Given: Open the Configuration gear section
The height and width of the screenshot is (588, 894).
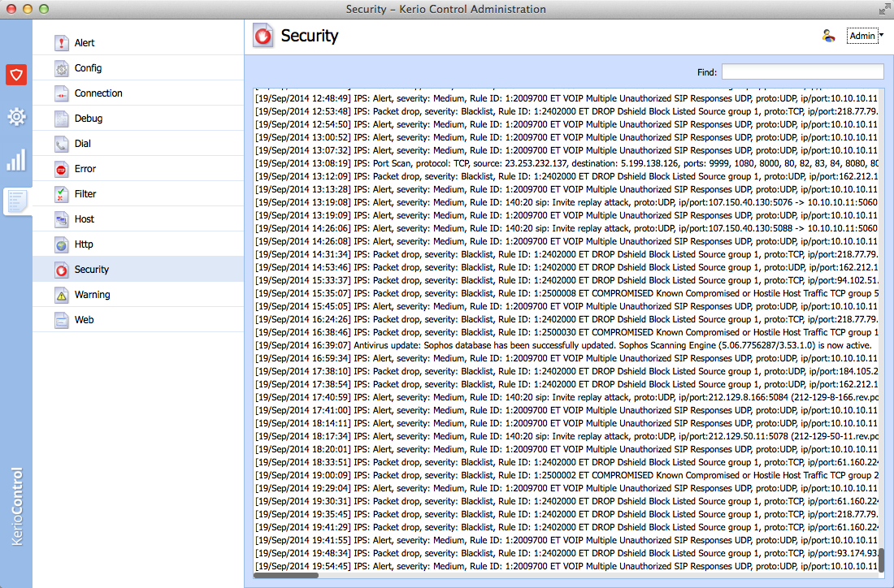Looking at the screenshot, I should click(x=16, y=117).
